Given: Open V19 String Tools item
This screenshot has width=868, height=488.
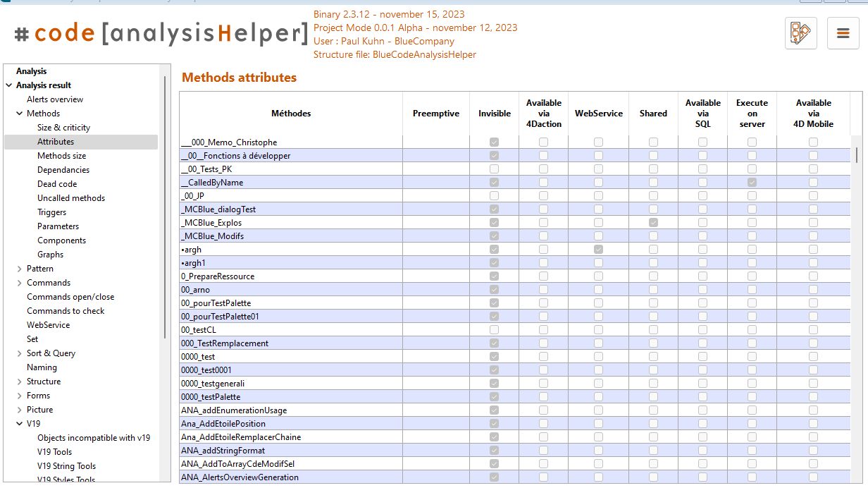Looking at the screenshot, I should [66, 466].
